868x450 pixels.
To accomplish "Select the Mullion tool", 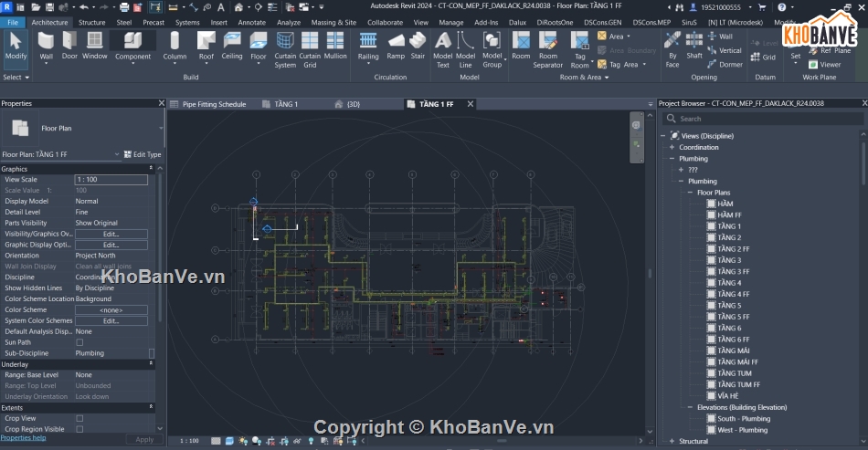I will [335, 47].
